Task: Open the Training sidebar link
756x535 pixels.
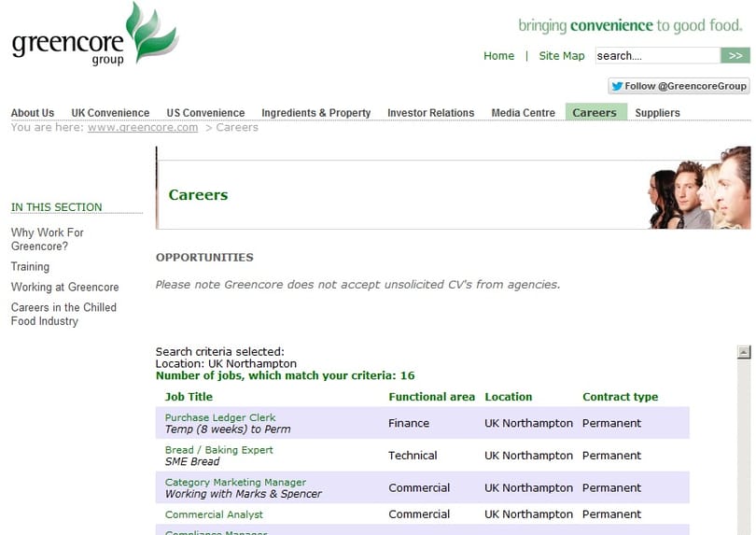Action: click(x=30, y=267)
